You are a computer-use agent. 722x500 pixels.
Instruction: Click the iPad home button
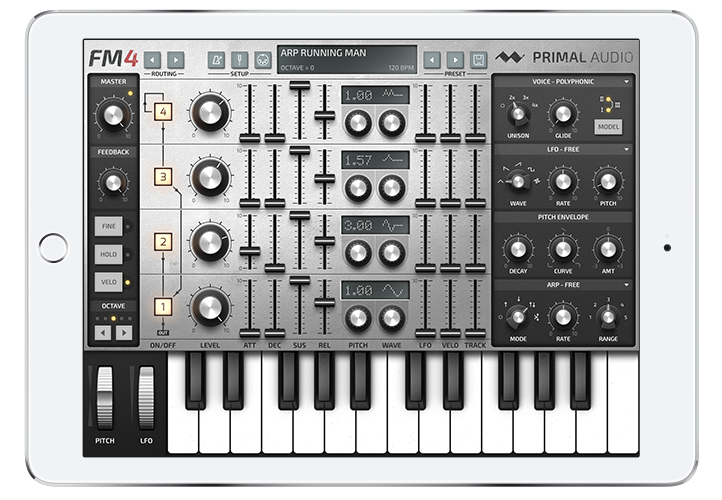53,248
